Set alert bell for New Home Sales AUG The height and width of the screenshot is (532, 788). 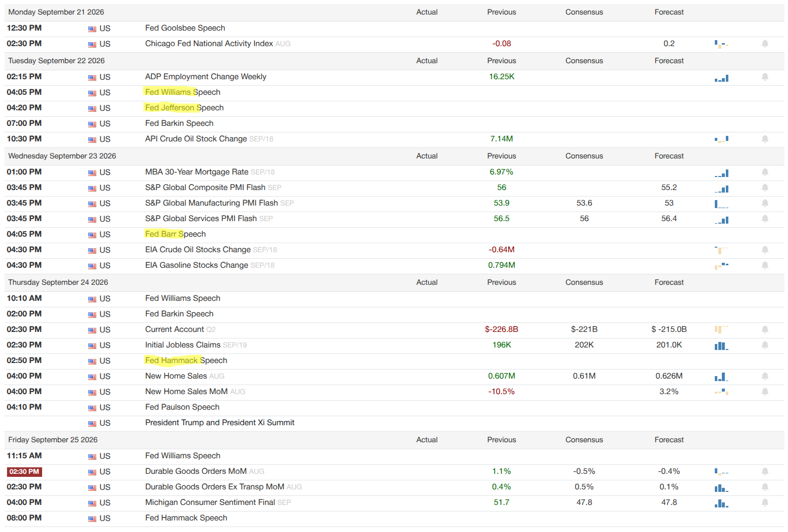coord(765,376)
